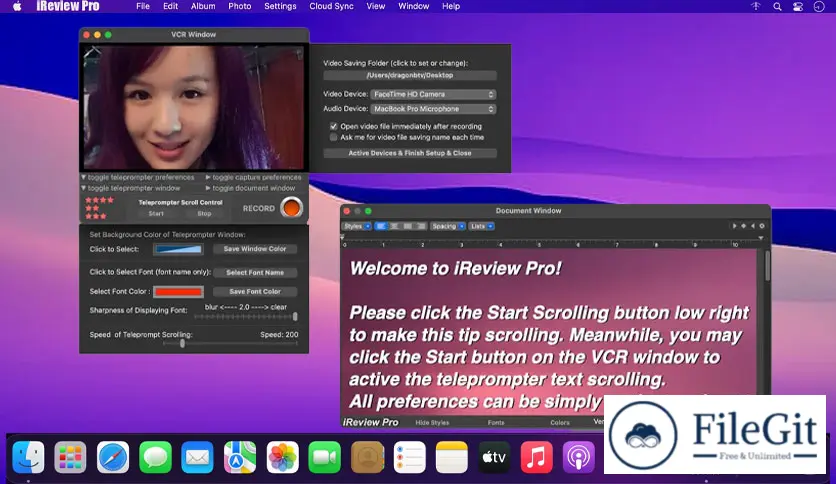Open Launchpad from the Dock
Viewport: 836px width, 484px height.
point(70,457)
